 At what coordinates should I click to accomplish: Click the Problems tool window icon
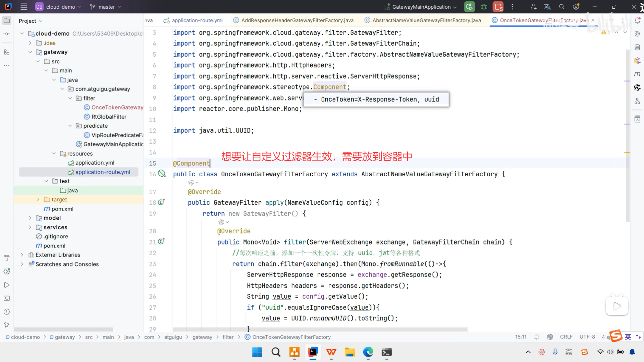click(x=7, y=312)
